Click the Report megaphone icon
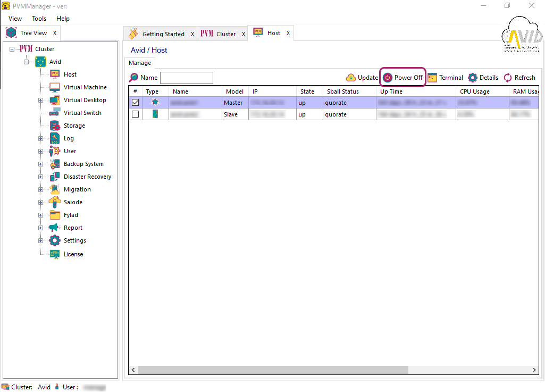The height and width of the screenshot is (392, 545). pos(55,228)
